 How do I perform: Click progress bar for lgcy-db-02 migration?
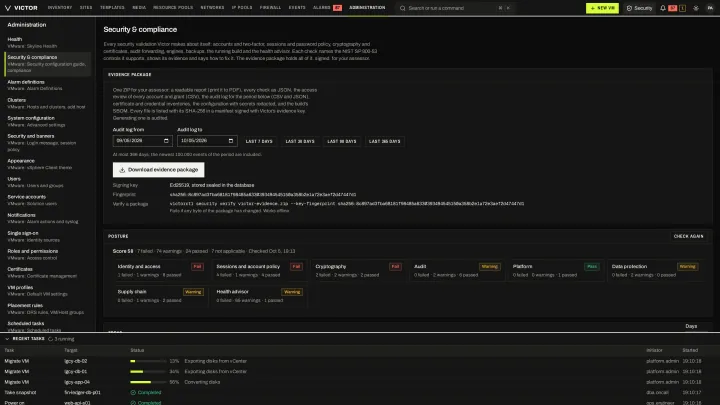tap(148, 361)
